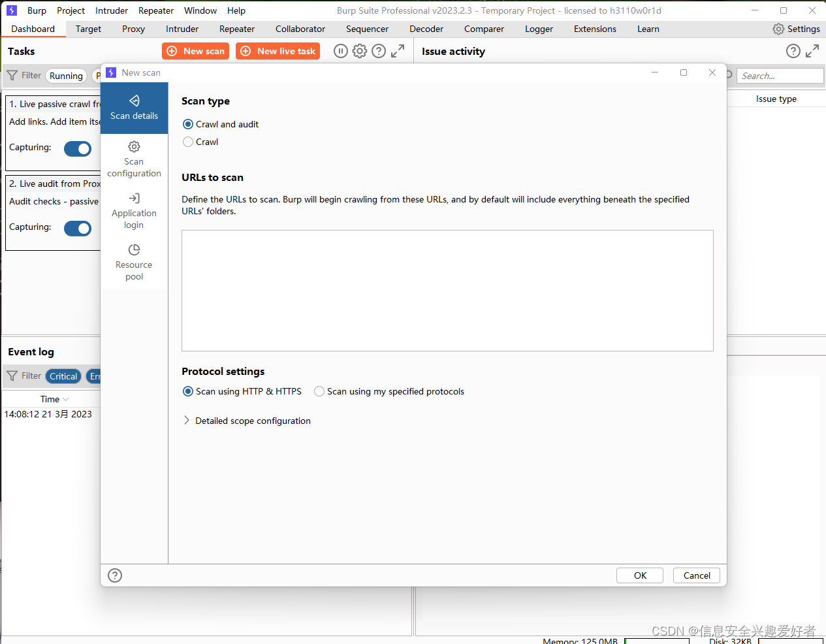Open the Help menu
This screenshot has height=644, width=826.
click(x=236, y=10)
